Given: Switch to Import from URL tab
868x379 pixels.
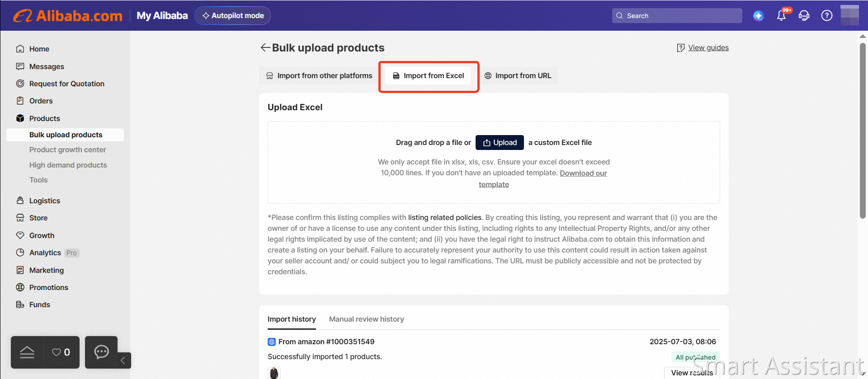Looking at the screenshot, I should point(518,76).
